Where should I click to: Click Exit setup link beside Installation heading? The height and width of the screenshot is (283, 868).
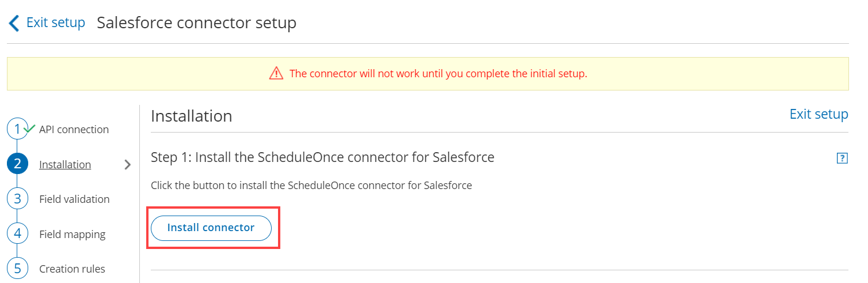pos(818,114)
